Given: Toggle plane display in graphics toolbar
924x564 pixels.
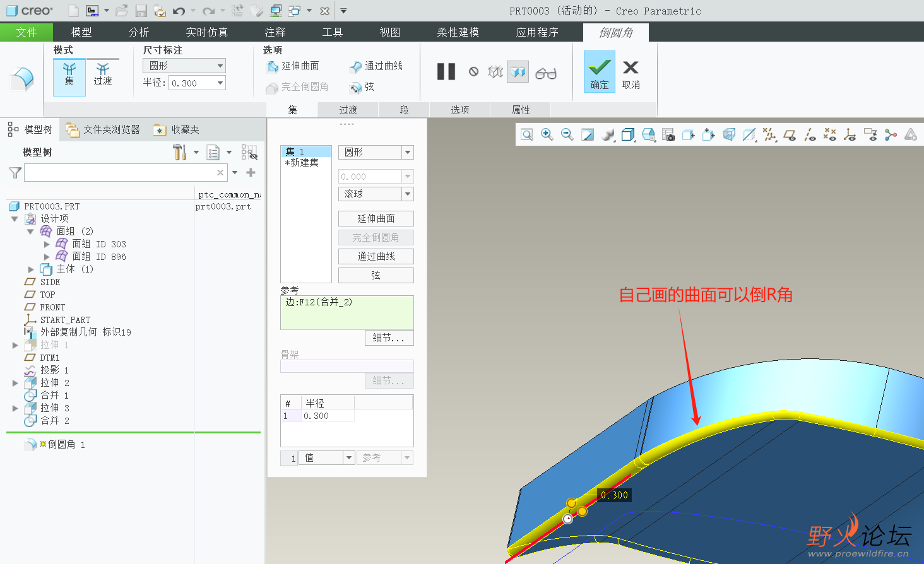Looking at the screenshot, I should coord(790,134).
